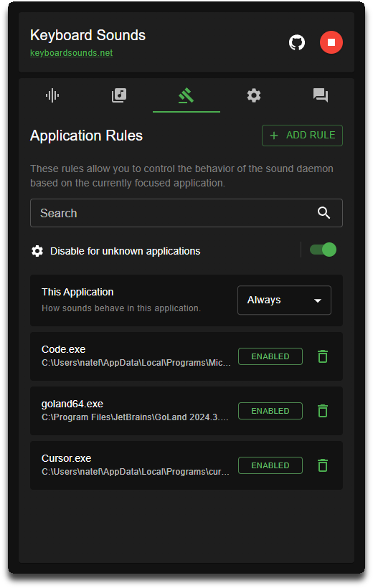Expand the Always dropdown for This Application
The height and width of the screenshot is (588, 373).
click(x=284, y=300)
